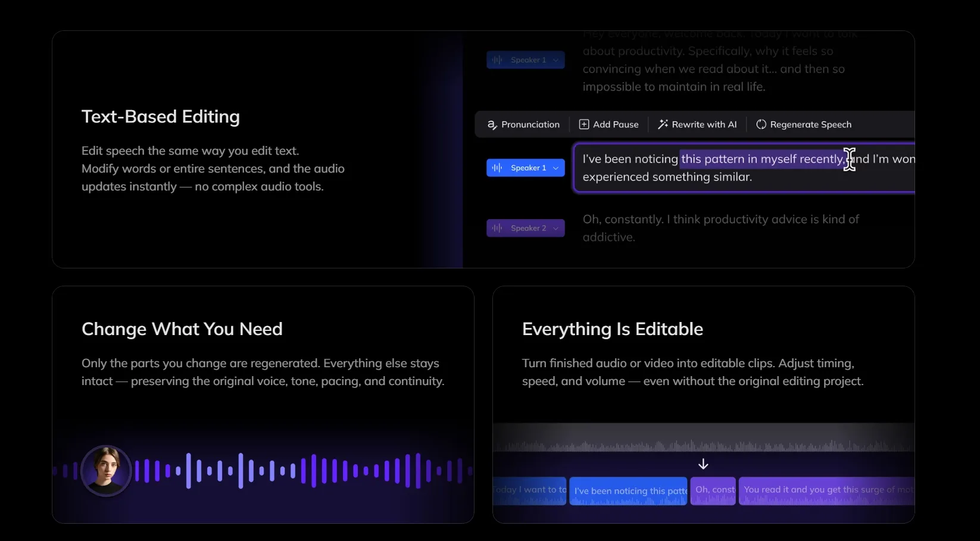This screenshot has width=980, height=541.
Task: Select the "You read it and you get" clip
Action: click(x=826, y=491)
